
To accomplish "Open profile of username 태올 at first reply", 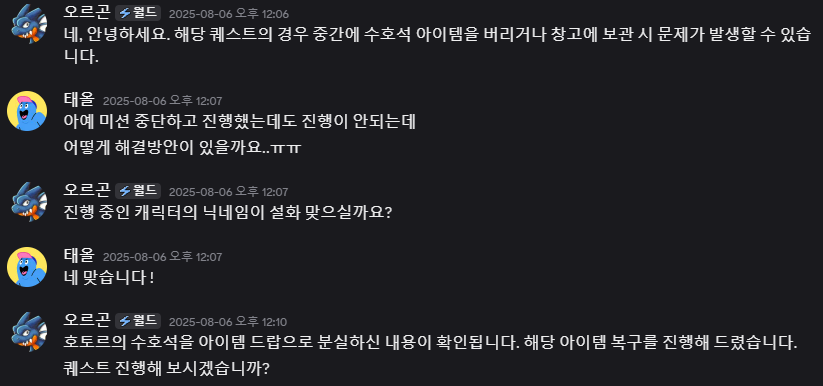I will [x=79, y=99].
